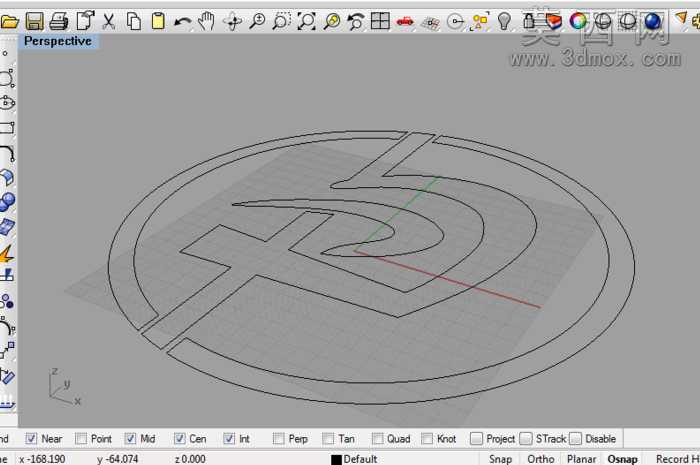The width and height of the screenshot is (700, 465).
Task: Open the Surface creation tool
Action: 7,178
